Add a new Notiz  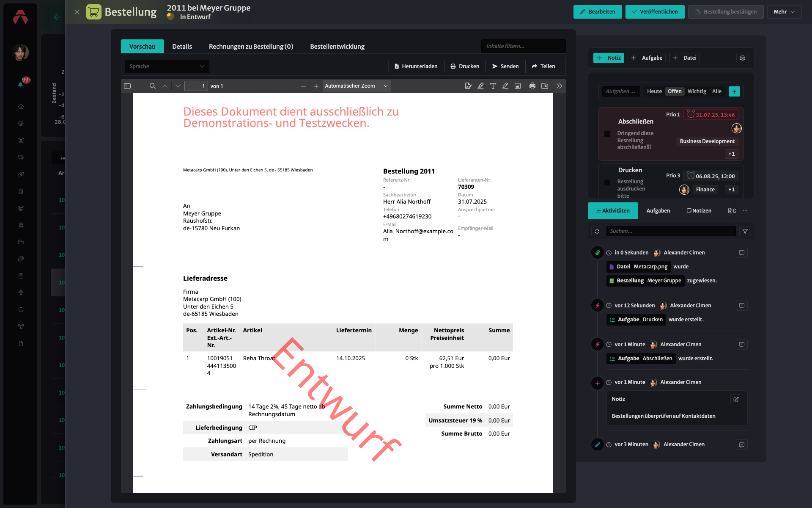pyautogui.click(x=609, y=58)
